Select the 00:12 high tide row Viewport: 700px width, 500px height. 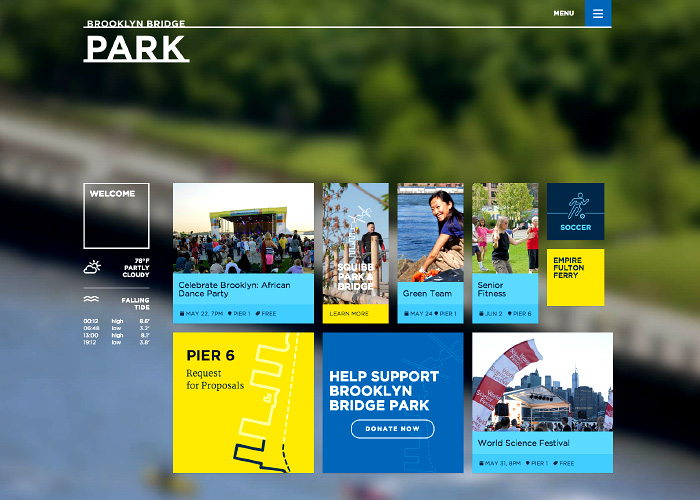point(117,321)
